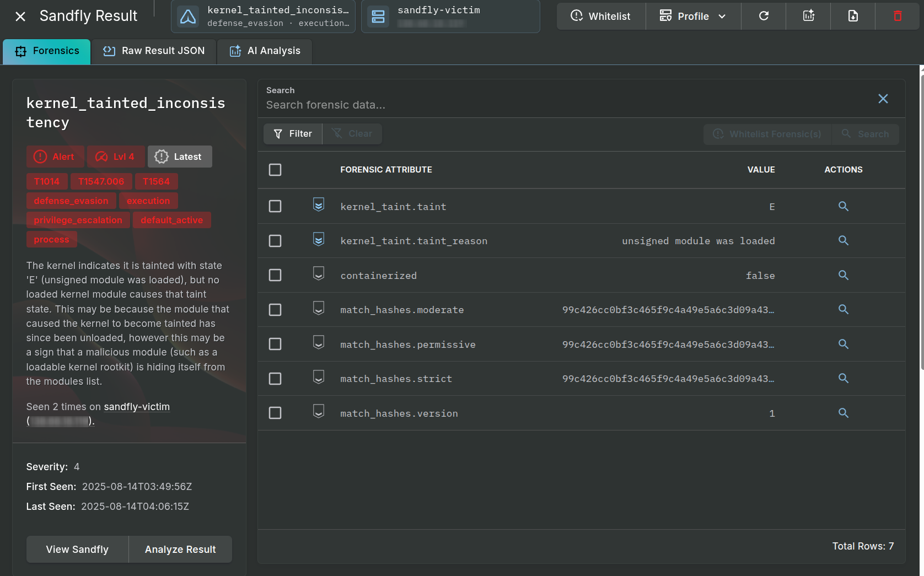The width and height of the screenshot is (924, 576).
Task: Click the red delete trash icon
Action: (898, 16)
